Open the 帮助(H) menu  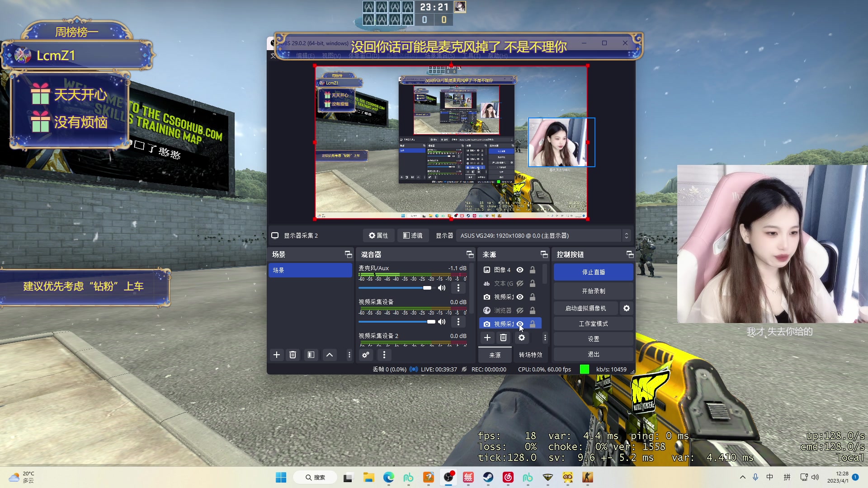pyautogui.click(x=498, y=56)
